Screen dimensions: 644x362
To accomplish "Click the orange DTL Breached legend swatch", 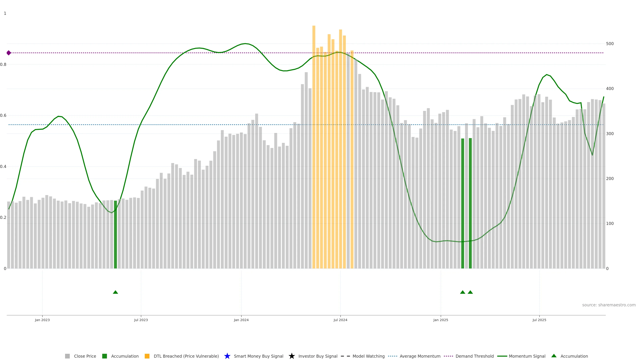I will pyautogui.click(x=147, y=356).
